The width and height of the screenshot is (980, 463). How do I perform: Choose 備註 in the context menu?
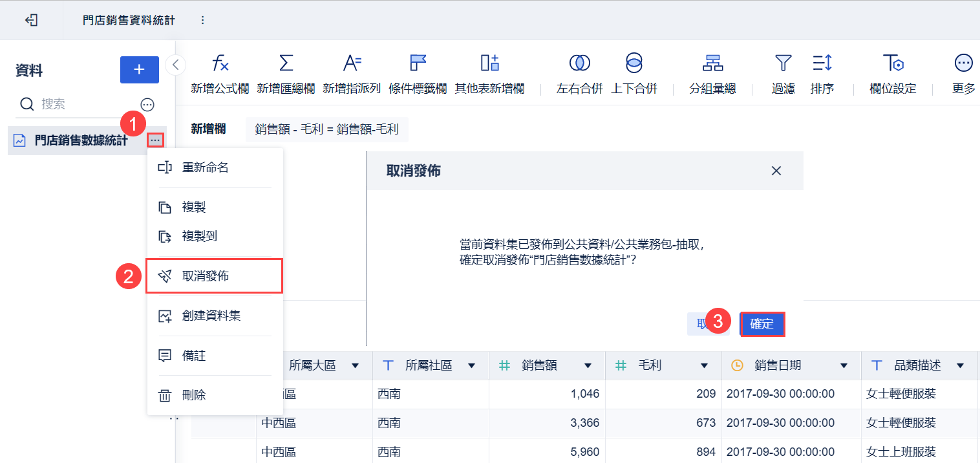[x=215, y=356]
